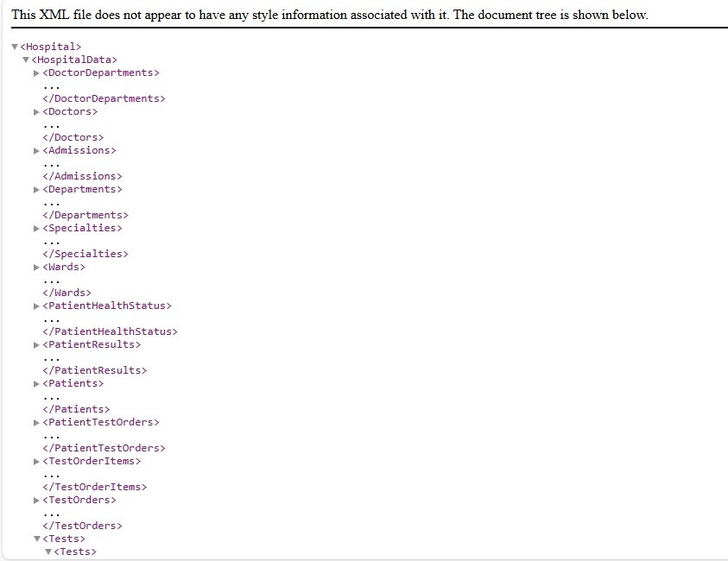Expand the Wards node

(x=36, y=268)
